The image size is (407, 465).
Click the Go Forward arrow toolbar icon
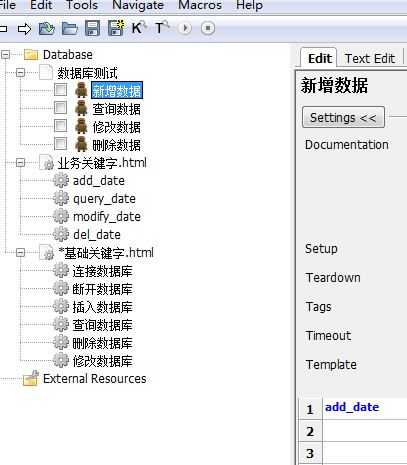pos(24,29)
